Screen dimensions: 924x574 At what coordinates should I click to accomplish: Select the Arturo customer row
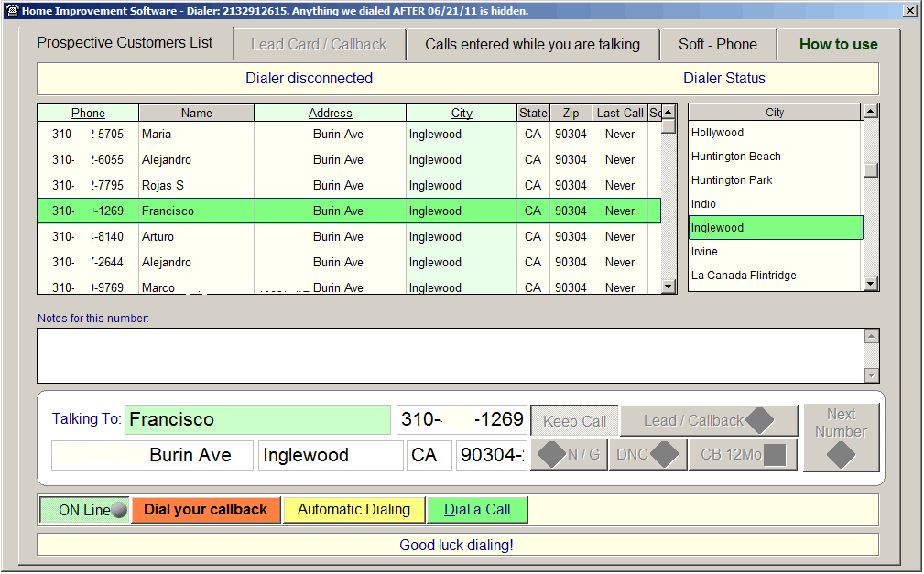349,236
